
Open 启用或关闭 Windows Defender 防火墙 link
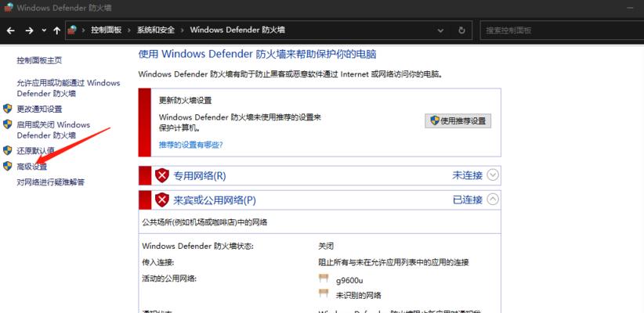coord(53,130)
